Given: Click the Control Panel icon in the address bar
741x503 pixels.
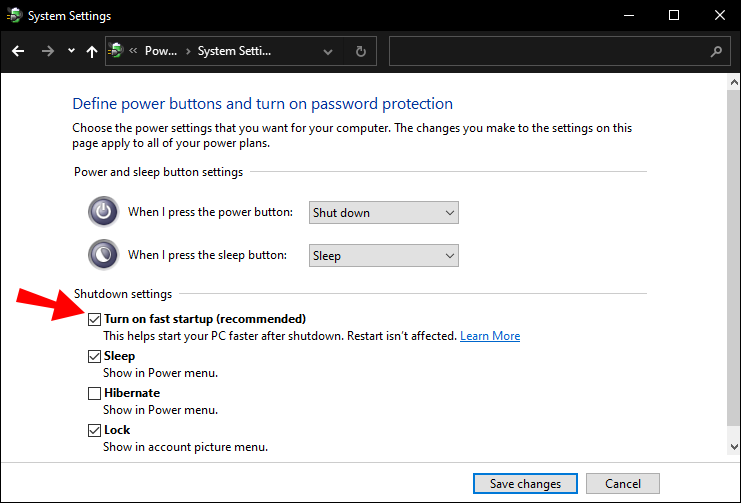Looking at the screenshot, I should click(117, 51).
